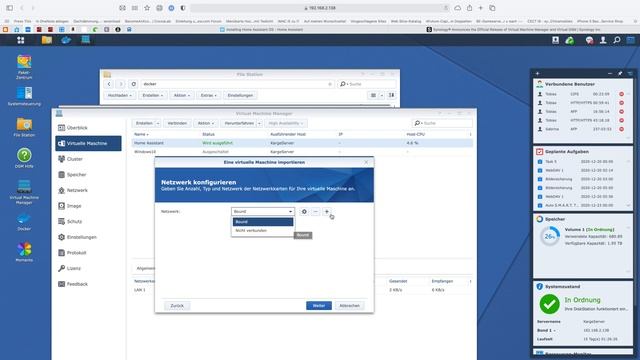Viewport: 640px width, 360px height.
Task: Click Abbrechen button in import dialog
Action: point(350,306)
